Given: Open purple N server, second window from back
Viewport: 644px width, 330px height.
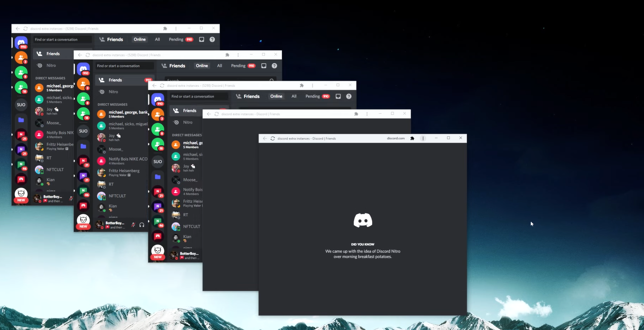Looking at the screenshot, I should [83, 175].
